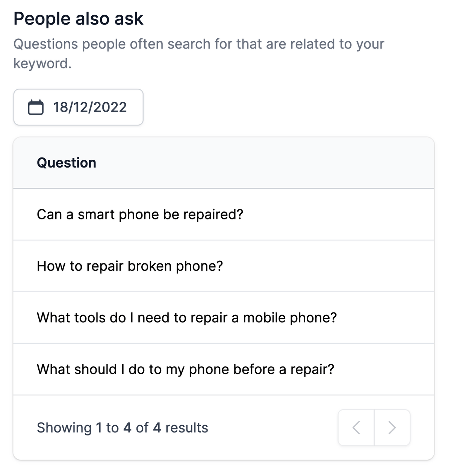Click the word "results" in table footer
The image size is (451, 476).
click(x=186, y=428)
